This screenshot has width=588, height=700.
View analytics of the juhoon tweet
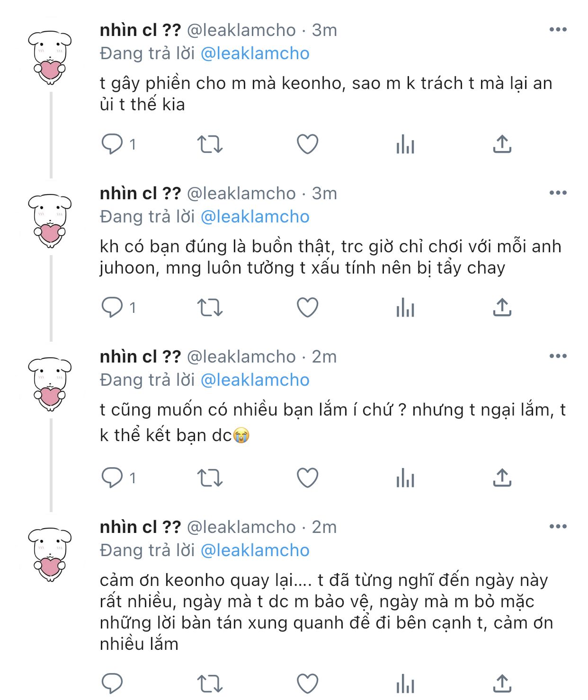point(405,308)
